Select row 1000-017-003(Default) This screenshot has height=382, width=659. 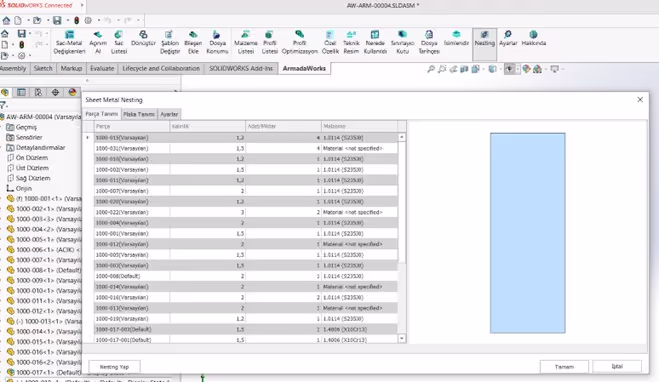tap(246, 329)
